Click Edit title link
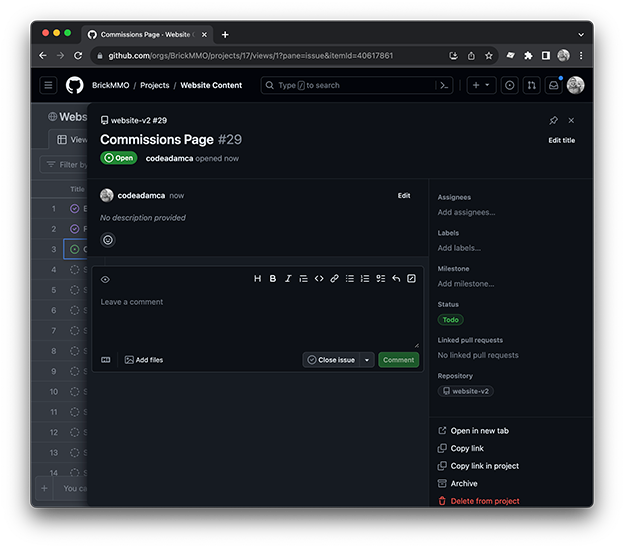The image size is (624, 548). pyautogui.click(x=561, y=141)
